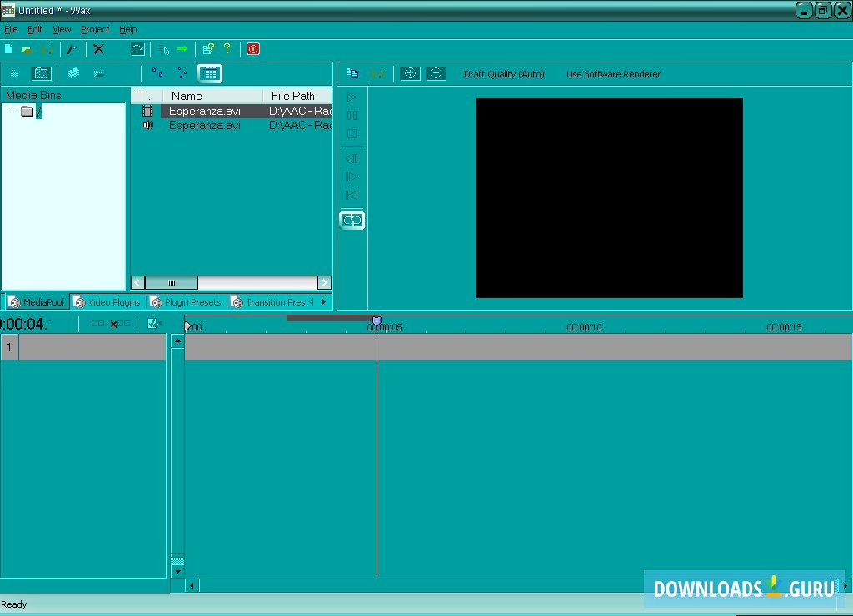
Task: Delete the selected media with the red X
Action: click(x=98, y=48)
